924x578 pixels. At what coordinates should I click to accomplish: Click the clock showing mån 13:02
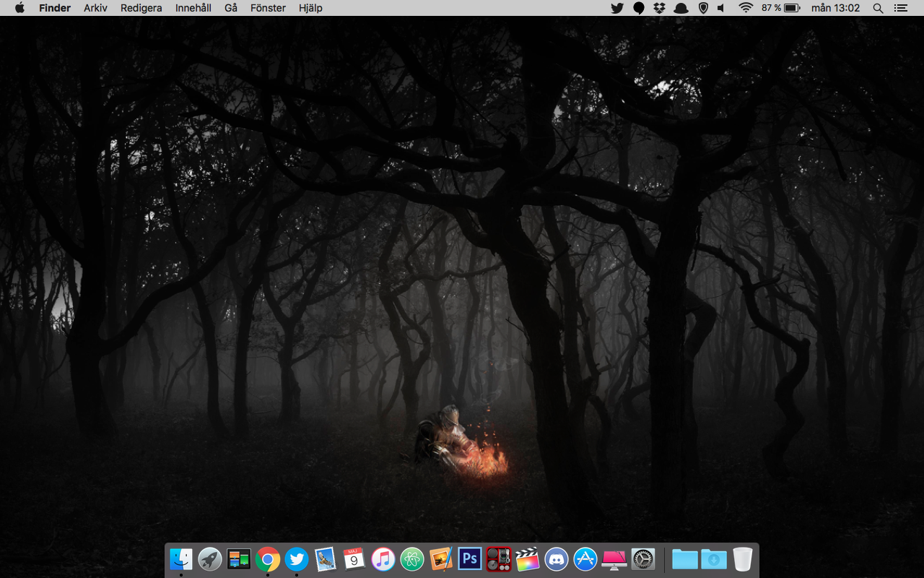pos(836,8)
